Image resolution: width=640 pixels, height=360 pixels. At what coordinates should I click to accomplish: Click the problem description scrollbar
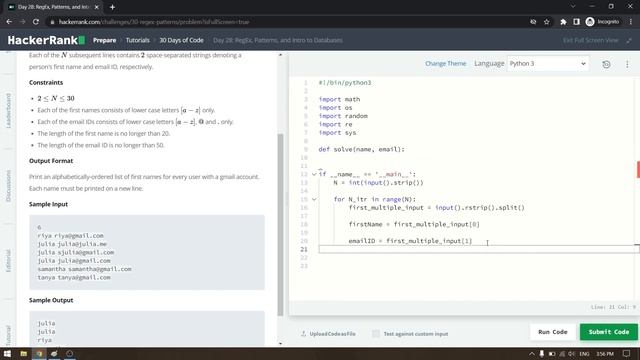pyautogui.click(x=280, y=224)
